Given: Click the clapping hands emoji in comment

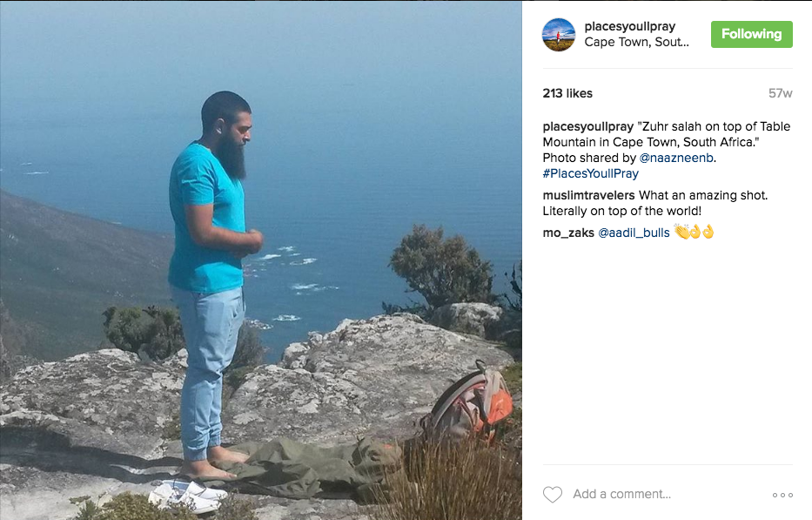Looking at the screenshot, I should click(x=681, y=233).
